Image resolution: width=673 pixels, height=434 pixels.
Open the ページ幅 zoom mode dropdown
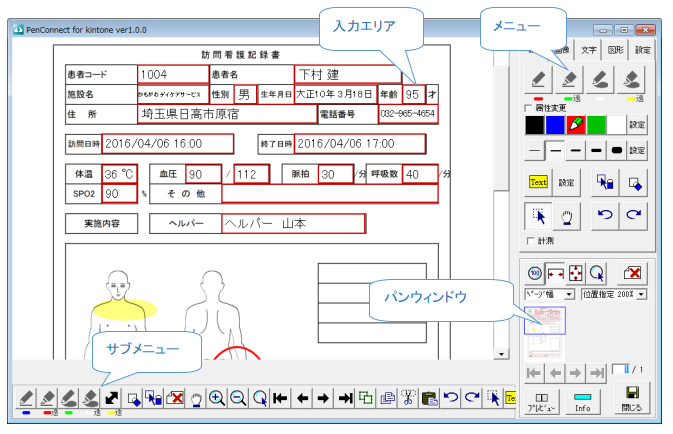click(569, 295)
